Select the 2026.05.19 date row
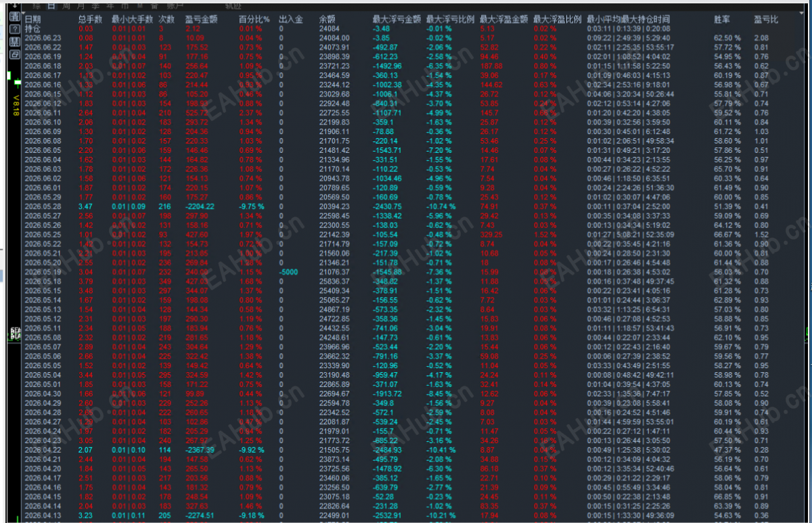This screenshot has width=812, height=523. 42,271
